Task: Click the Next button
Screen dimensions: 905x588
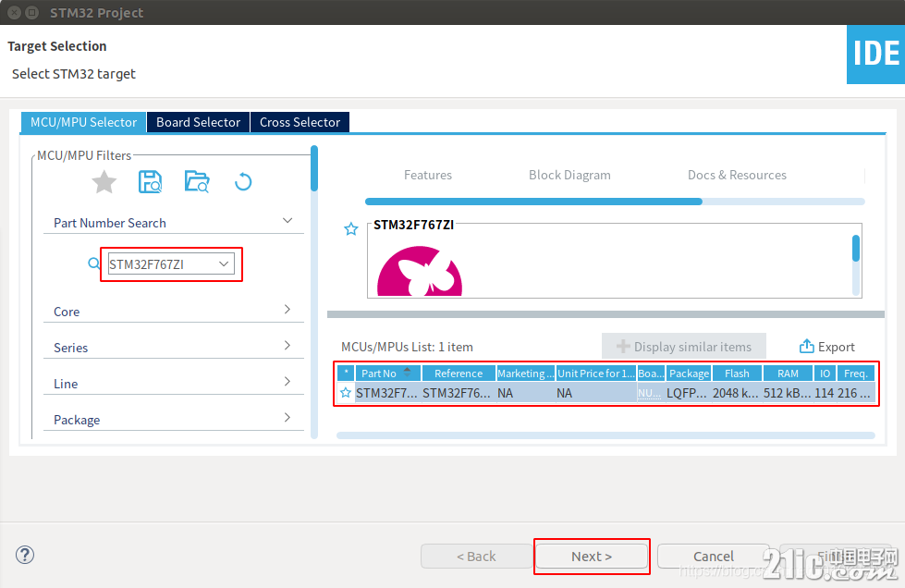Action: (x=592, y=557)
